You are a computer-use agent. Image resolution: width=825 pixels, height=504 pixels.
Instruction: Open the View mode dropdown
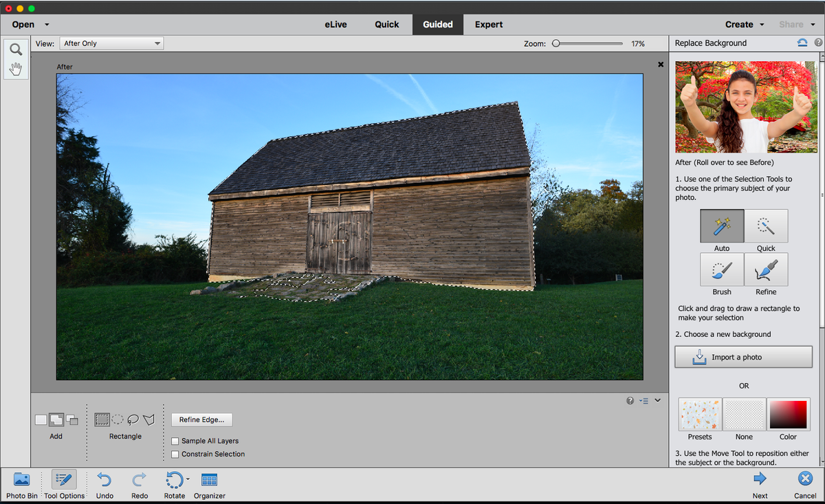pos(111,43)
